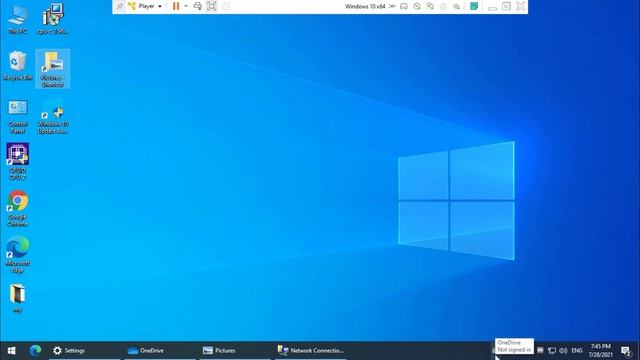Open the Action Center notifications icon

(626, 350)
